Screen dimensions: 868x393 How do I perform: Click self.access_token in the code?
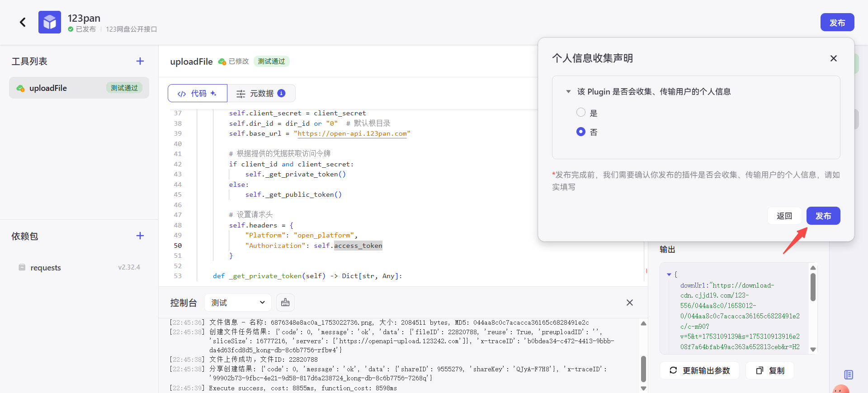[x=348, y=246]
